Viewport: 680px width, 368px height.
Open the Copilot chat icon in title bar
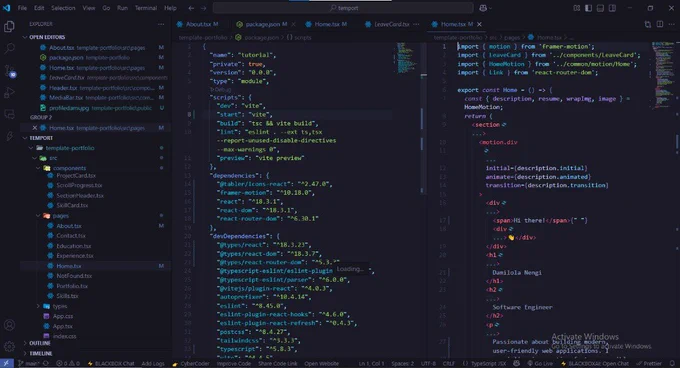pos(483,8)
